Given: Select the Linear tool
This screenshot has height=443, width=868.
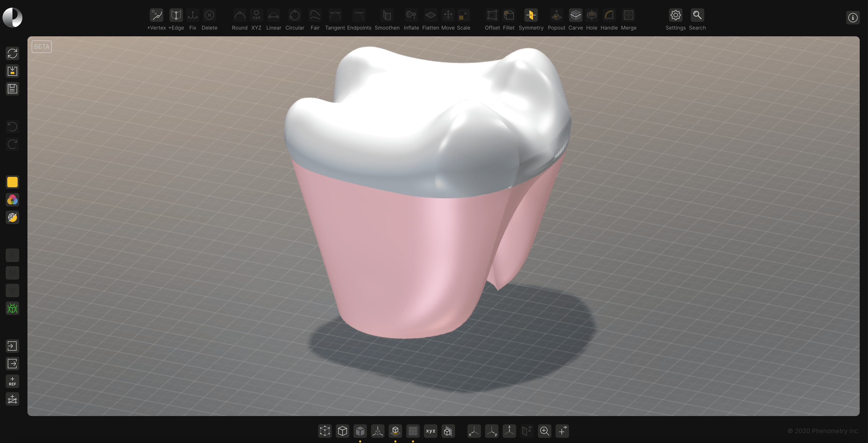Looking at the screenshot, I should click(273, 15).
